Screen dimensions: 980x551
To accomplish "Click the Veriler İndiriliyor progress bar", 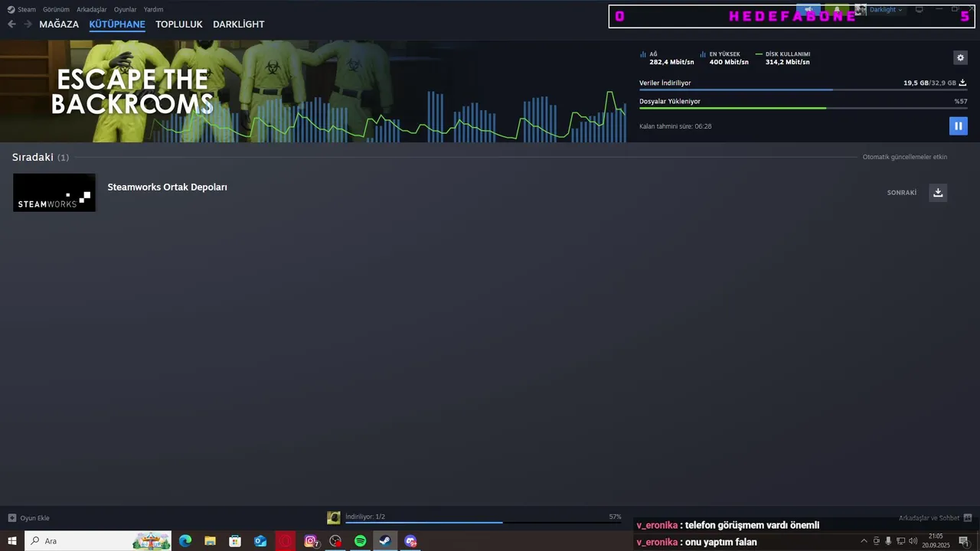I will point(803,90).
